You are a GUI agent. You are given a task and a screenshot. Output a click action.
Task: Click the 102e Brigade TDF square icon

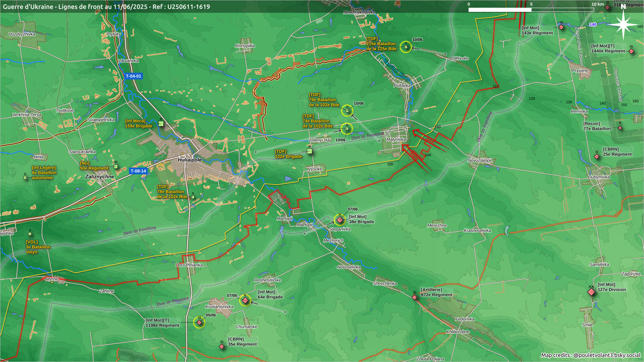tap(310, 151)
